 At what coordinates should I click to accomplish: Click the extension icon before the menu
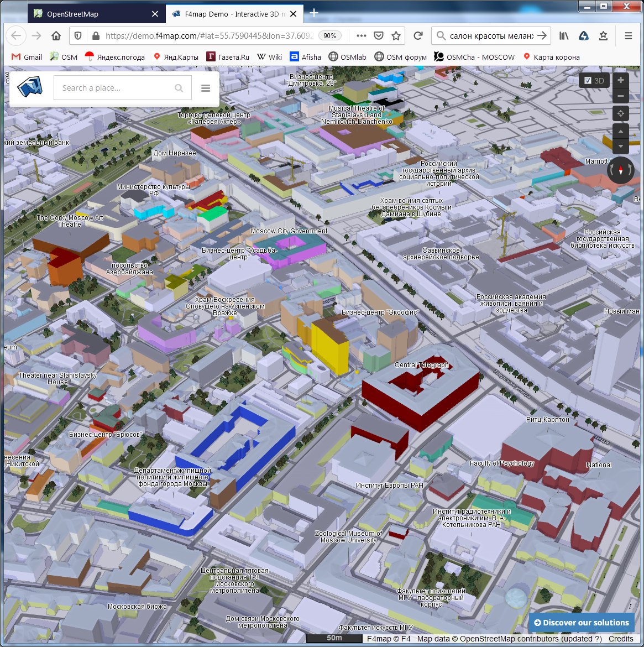click(603, 36)
